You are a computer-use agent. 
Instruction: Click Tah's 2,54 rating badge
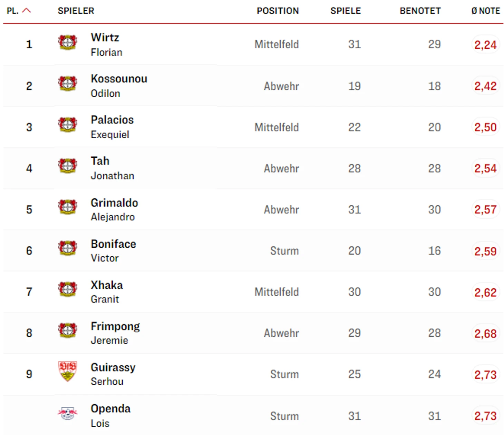point(485,168)
